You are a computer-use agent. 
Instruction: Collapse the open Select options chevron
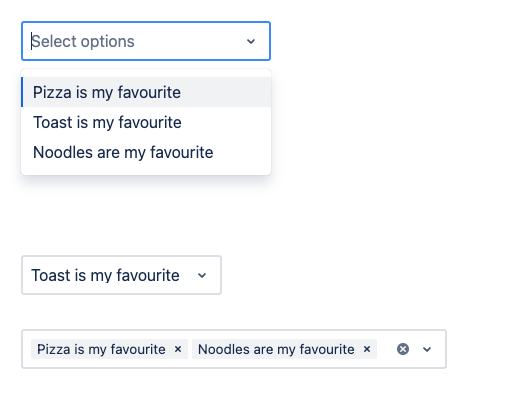[251, 41]
